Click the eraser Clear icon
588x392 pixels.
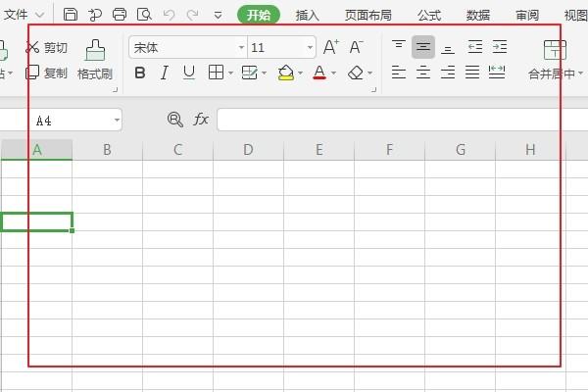(x=356, y=73)
